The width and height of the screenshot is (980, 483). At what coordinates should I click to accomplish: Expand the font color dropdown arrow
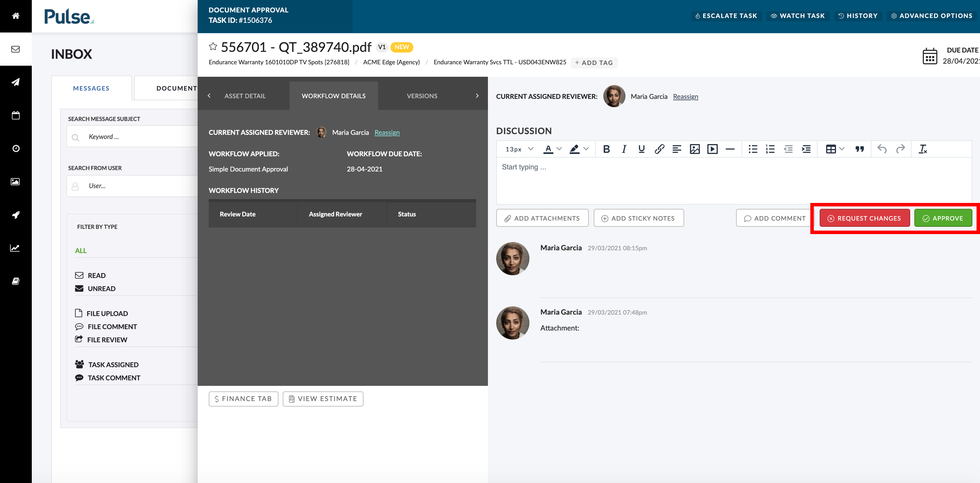click(x=559, y=149)
